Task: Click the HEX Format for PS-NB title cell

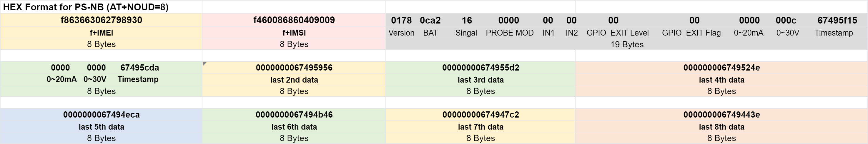Action: point(101,7)
